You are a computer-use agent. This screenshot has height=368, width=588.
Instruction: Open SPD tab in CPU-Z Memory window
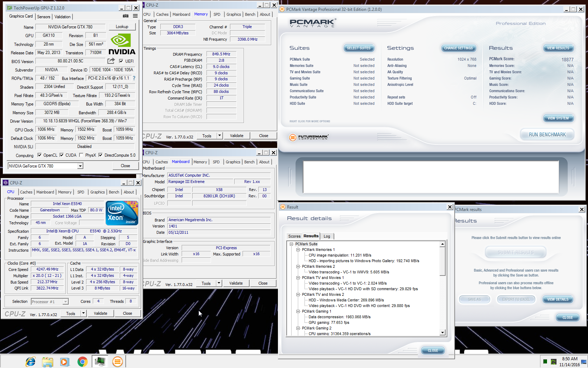217,14
